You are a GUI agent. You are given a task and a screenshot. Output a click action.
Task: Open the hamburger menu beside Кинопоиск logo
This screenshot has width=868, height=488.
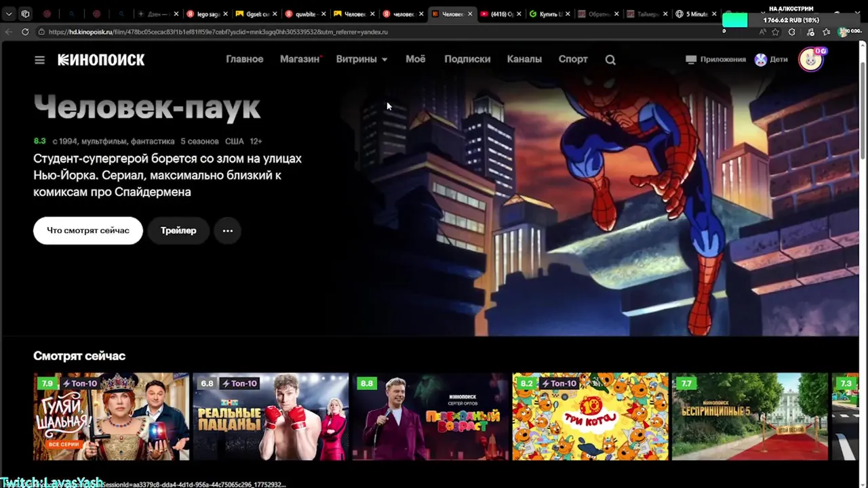39,60
